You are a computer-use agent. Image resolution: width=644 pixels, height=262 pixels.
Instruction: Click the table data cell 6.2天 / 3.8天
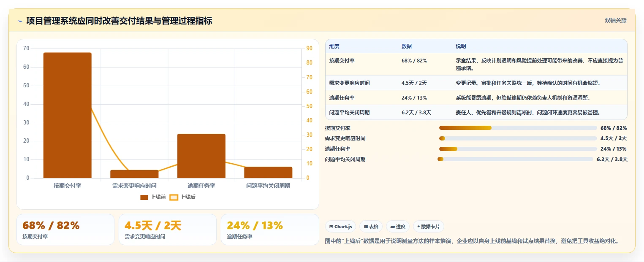point(416,112)
